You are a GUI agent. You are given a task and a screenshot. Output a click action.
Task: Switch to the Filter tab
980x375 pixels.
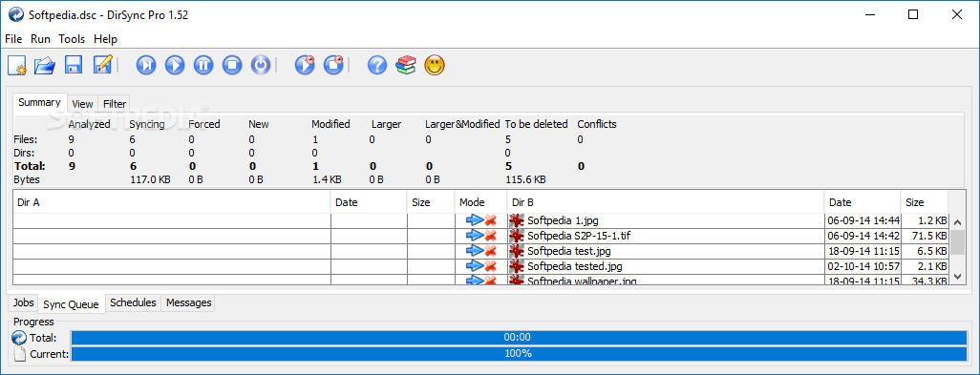click(x=115, y=104)
